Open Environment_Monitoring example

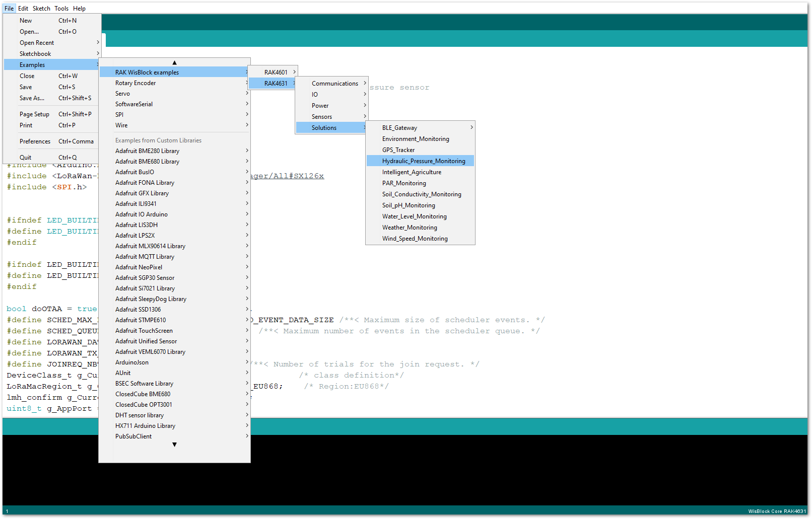pyautogui.click(x=421, y=139)
